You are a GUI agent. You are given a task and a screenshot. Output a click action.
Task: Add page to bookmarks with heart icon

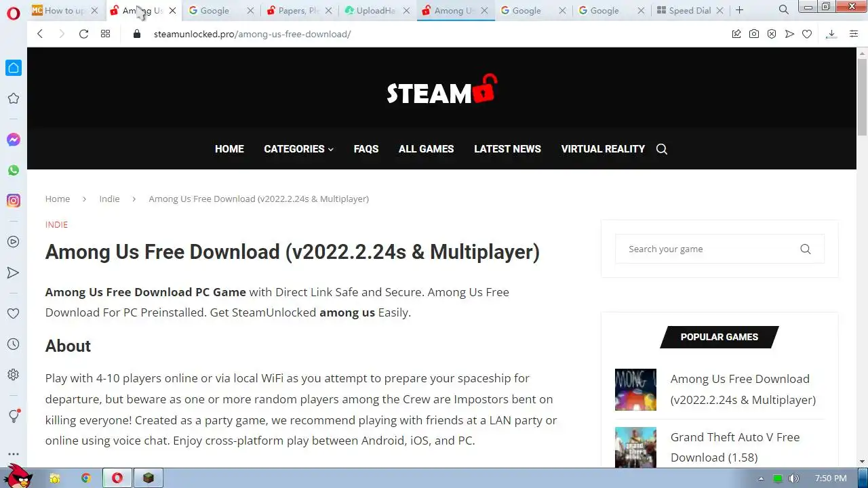[x=807, y=34]
